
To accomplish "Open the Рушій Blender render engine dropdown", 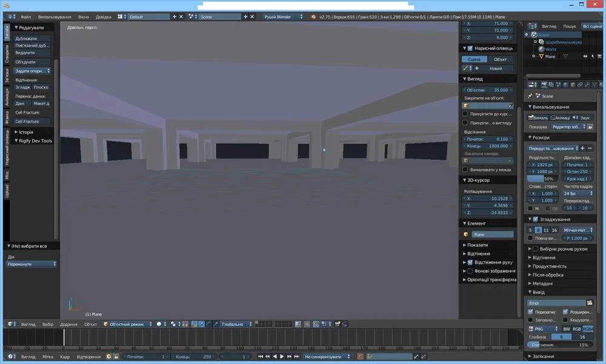I will pyautogui.click(x=283, y=16).
